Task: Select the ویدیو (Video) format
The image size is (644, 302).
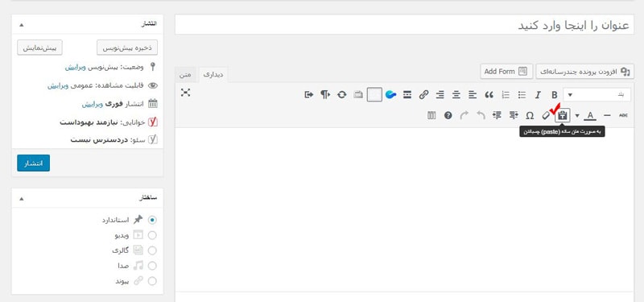Action: tap(152, 235)
